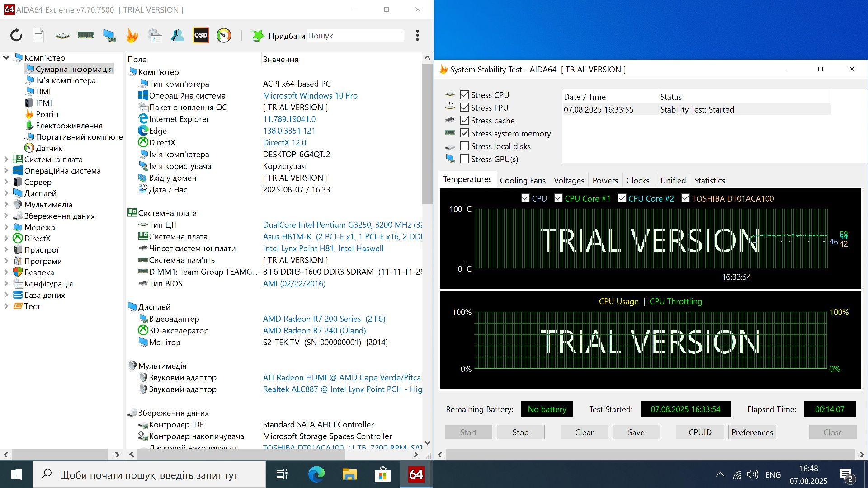Viewport: 868px width, 488px height.
Task: Click the Stop button in stability test
Action: pos(520,432)
